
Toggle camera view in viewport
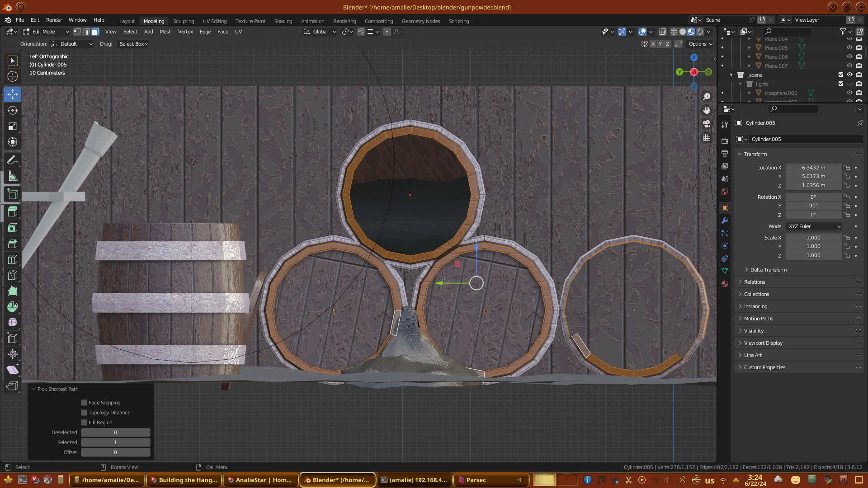(x=707, y=124)
